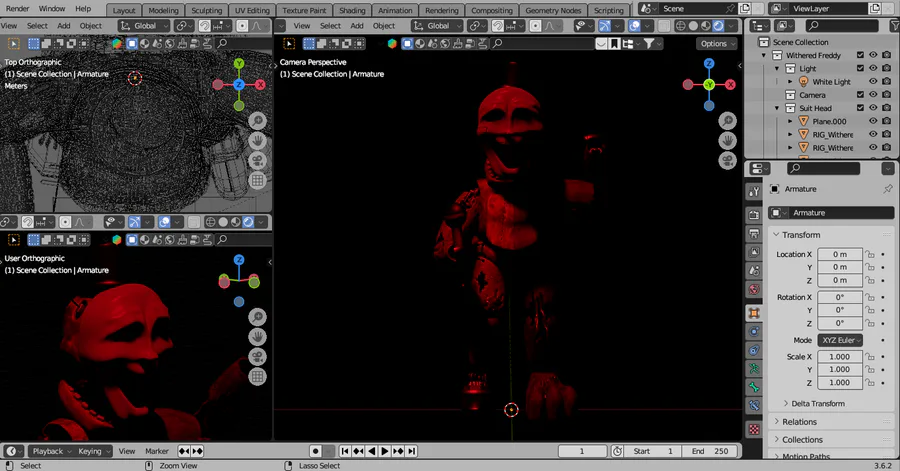Expand the Collections panel
The image size is (900, 471).
point(777,439)
